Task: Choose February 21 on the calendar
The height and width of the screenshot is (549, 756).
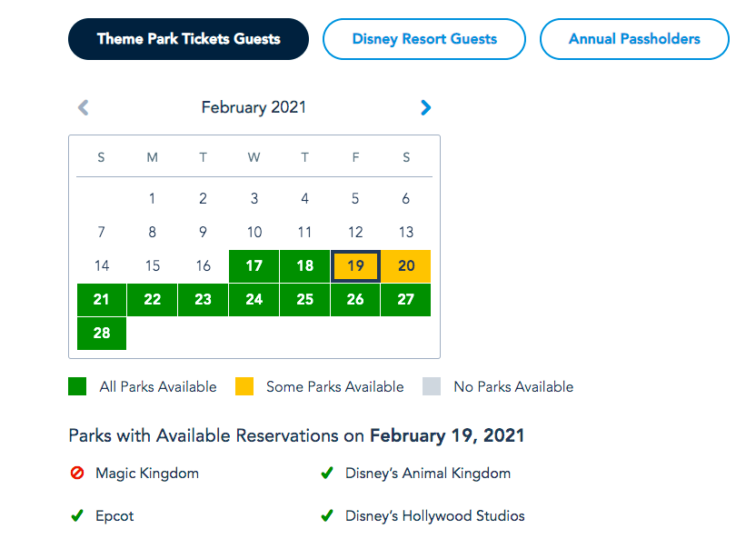Action: [x=102, y=300]
